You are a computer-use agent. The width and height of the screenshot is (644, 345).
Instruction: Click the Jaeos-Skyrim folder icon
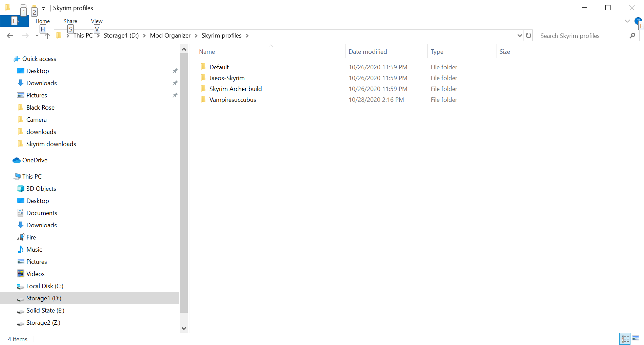click(x=203, y=77)
